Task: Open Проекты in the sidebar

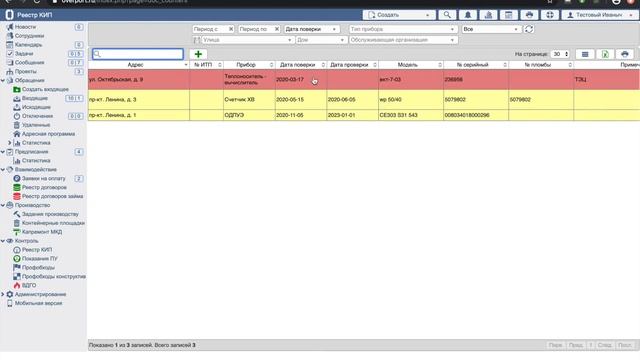Action: (x=25, y=72)
